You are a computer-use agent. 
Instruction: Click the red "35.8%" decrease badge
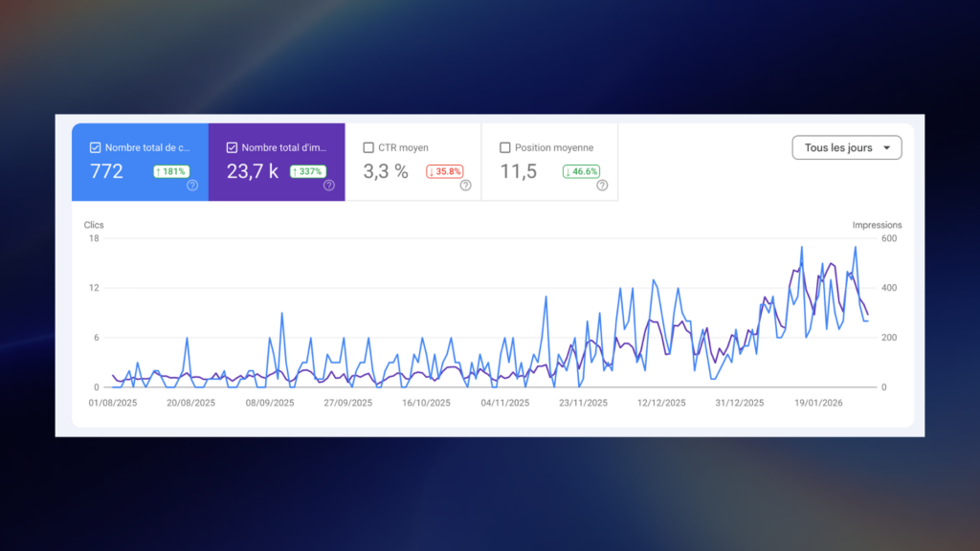click(x=446, y=170)
